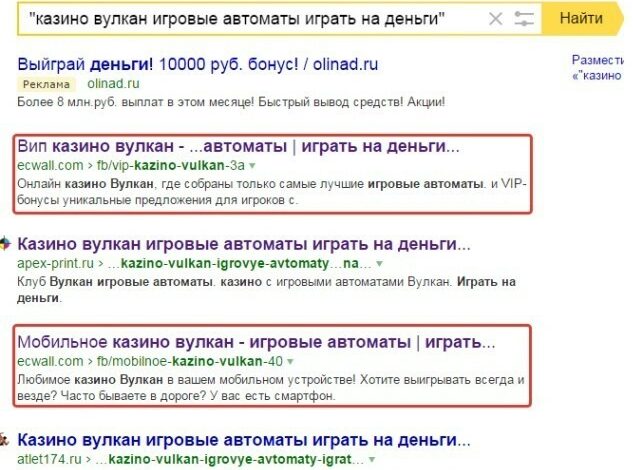Click the Разместить ad placement link on the right

pos(598,67)
